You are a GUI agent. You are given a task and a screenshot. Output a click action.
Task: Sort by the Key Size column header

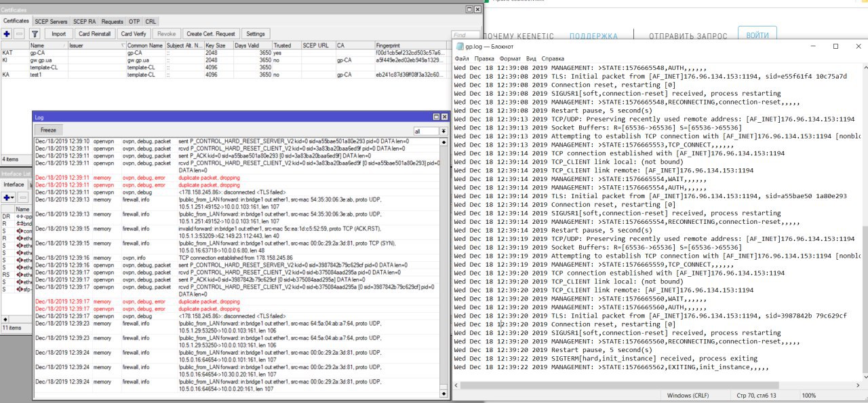[x=218, y=45]
